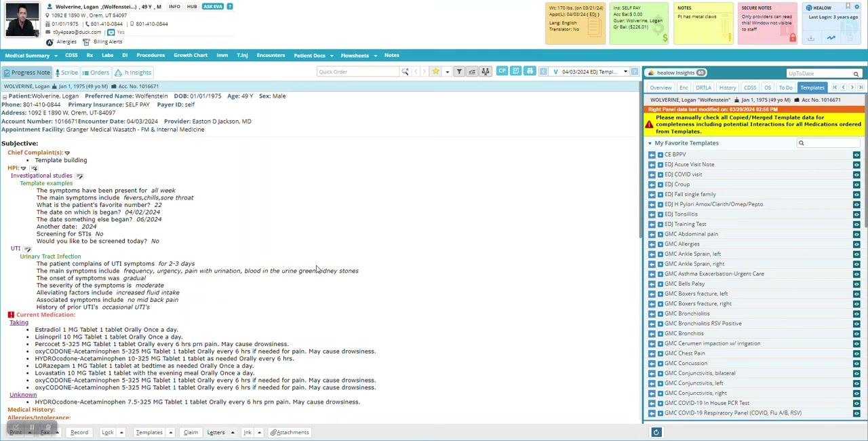Toggle the eye preview for EDJ Acute Visit Note
The width and height of the screenshot is (868, 441).
[856, 165]
